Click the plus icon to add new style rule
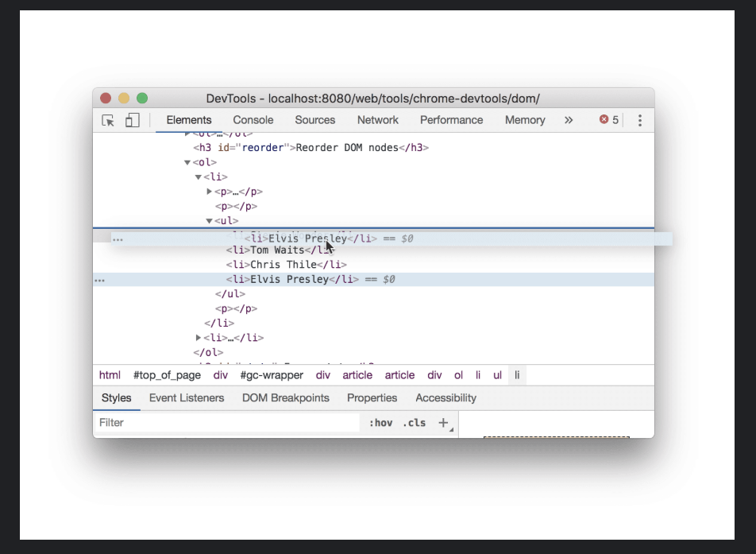This screenshot has height=554, width=756. 442,422
